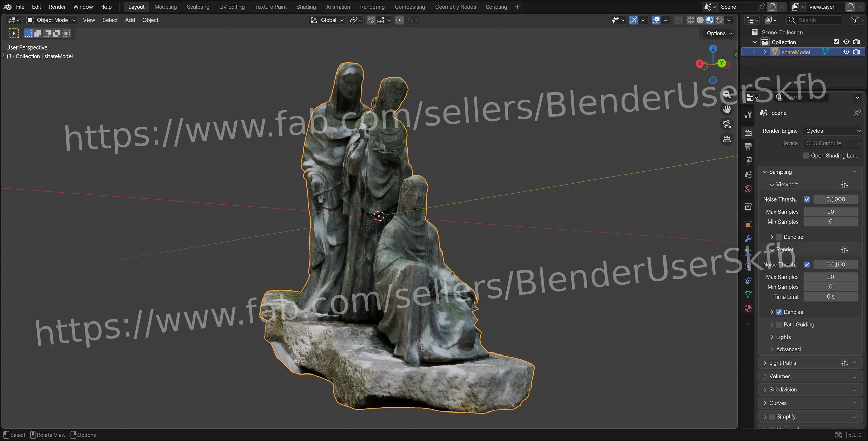Open Render sampling presets
Screen dimensions: 868x441
coord(845,250)
